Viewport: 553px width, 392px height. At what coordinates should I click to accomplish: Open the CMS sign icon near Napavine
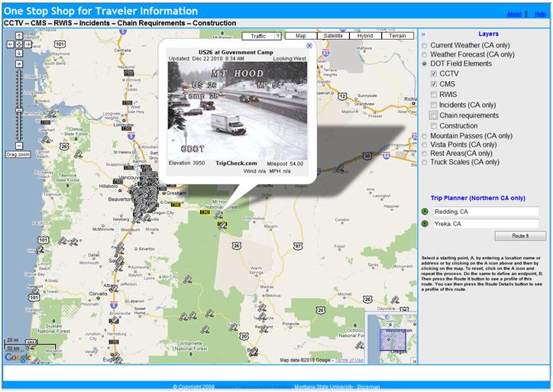pos(129,73)
